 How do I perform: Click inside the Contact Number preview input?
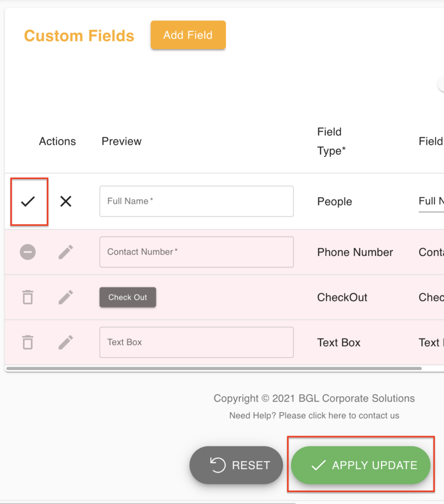(196, 252)
